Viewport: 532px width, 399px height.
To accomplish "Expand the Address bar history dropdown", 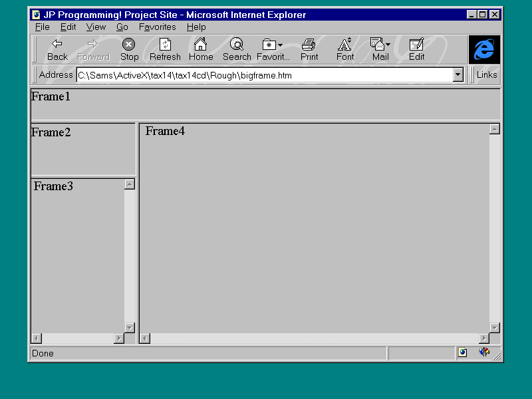I will 458,75.
